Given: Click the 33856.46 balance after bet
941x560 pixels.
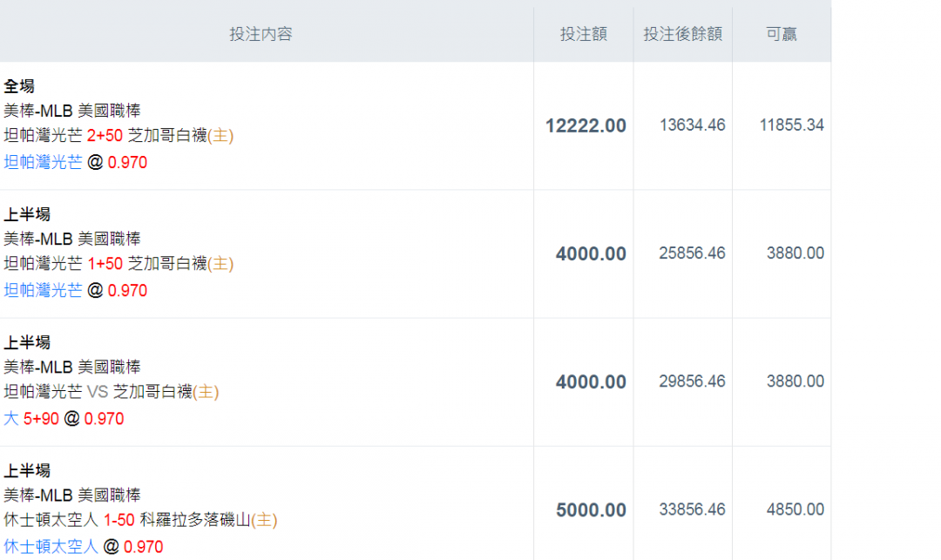Looking at the screenshot, I should (692, 509).
